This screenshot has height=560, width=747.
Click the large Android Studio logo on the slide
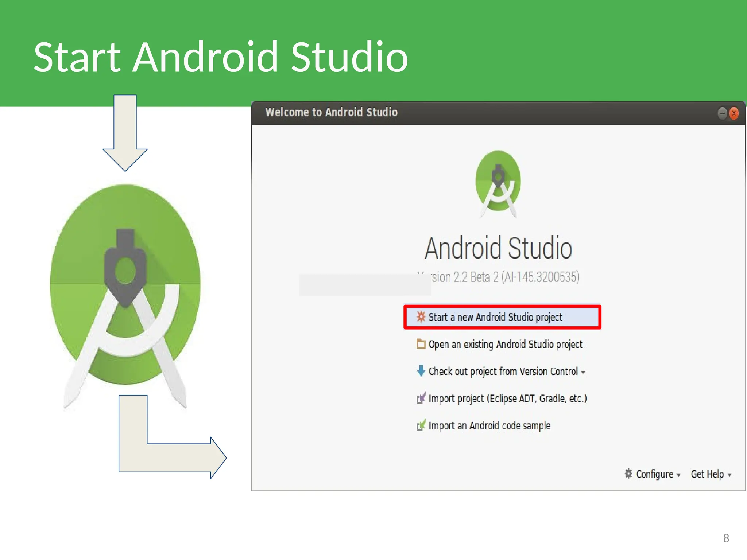[125, 295]
